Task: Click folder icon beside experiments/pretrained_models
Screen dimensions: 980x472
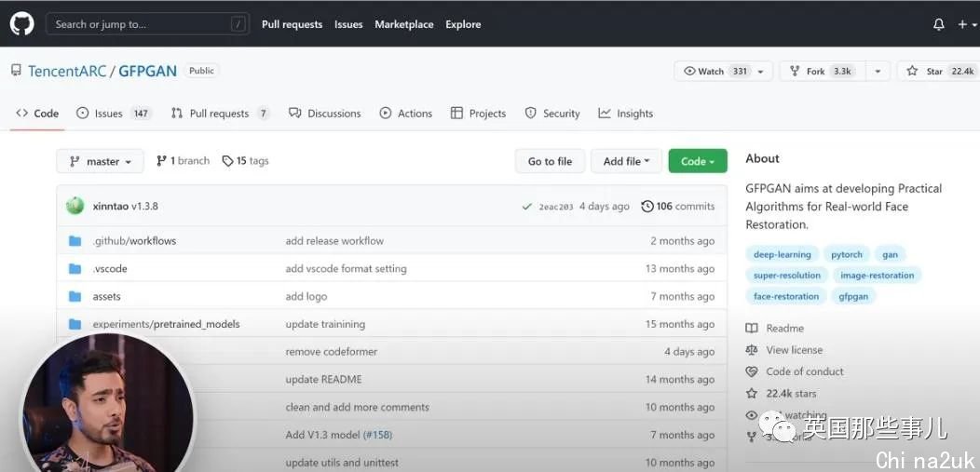Action: coord(75,324)
